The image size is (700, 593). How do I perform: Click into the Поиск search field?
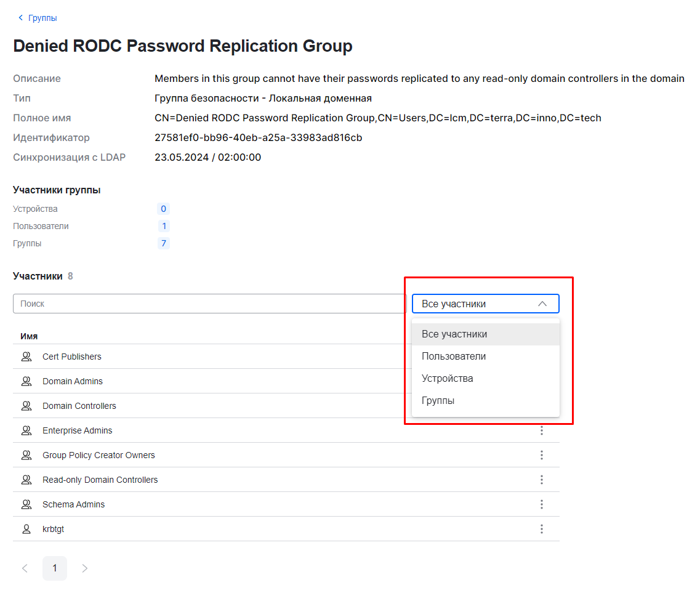pos(209,304)
